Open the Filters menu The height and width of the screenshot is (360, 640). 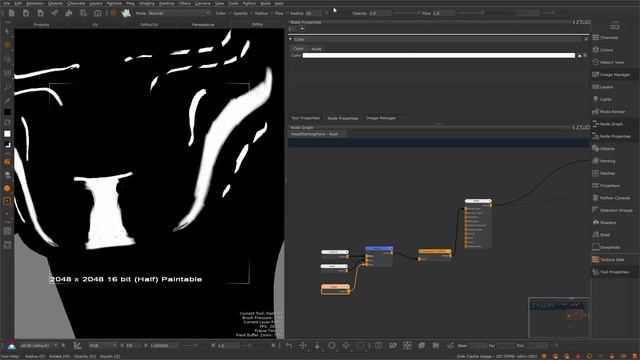pyautogui.click(x=184, y=3)
